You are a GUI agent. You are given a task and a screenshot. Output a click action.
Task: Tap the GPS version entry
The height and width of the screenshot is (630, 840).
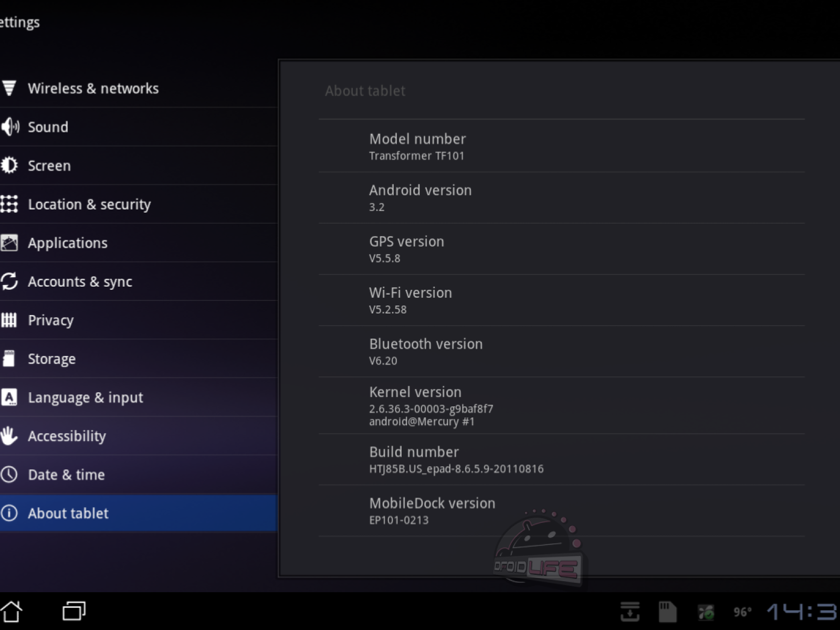click(x=561, y=249)
